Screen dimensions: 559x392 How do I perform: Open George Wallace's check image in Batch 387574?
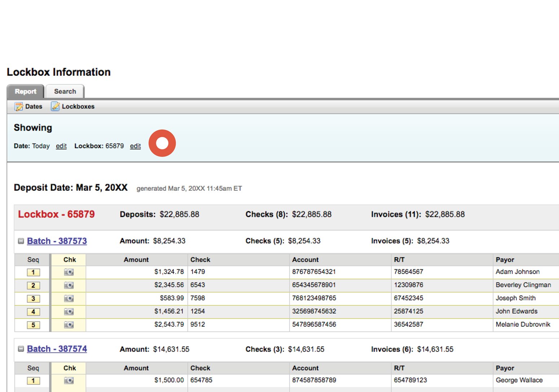click(x=68, y=380)
